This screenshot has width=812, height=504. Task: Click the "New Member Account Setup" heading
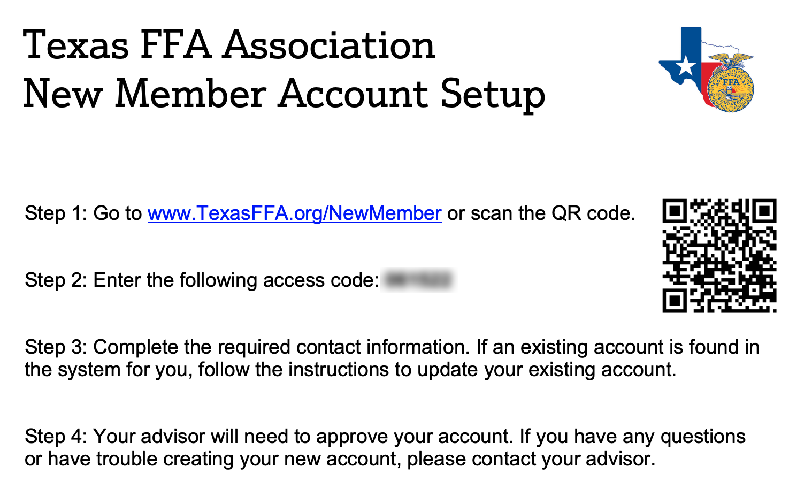[x=284, y=94]
